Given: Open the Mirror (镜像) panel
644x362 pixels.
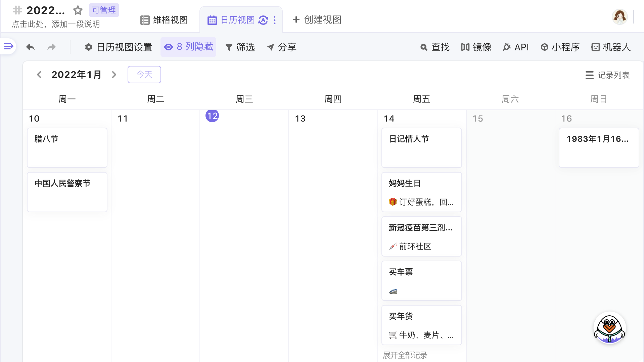Looking at the screenshot, I should coord(476,47).
